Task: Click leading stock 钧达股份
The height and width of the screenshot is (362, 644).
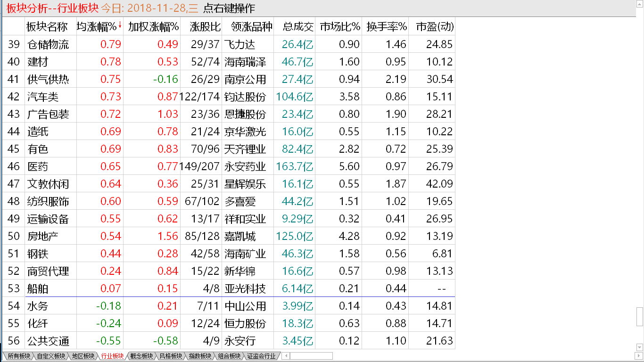Action: (245, 97)
